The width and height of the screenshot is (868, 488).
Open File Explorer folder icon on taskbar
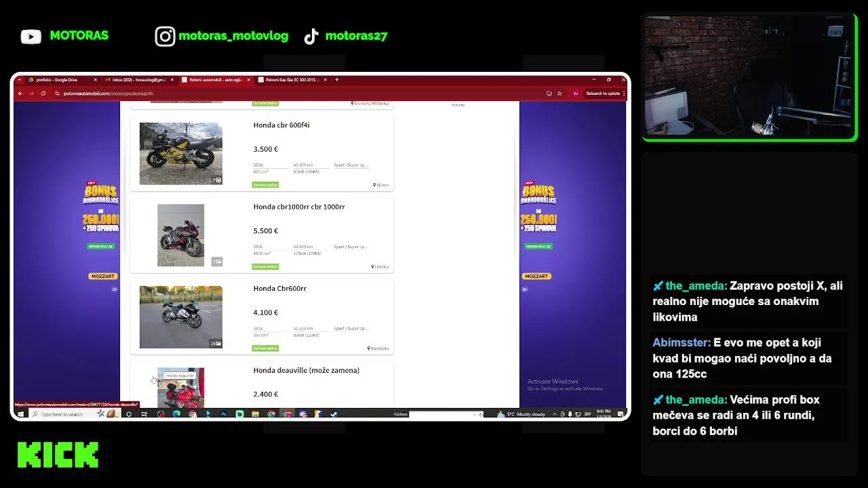[256, 414]
